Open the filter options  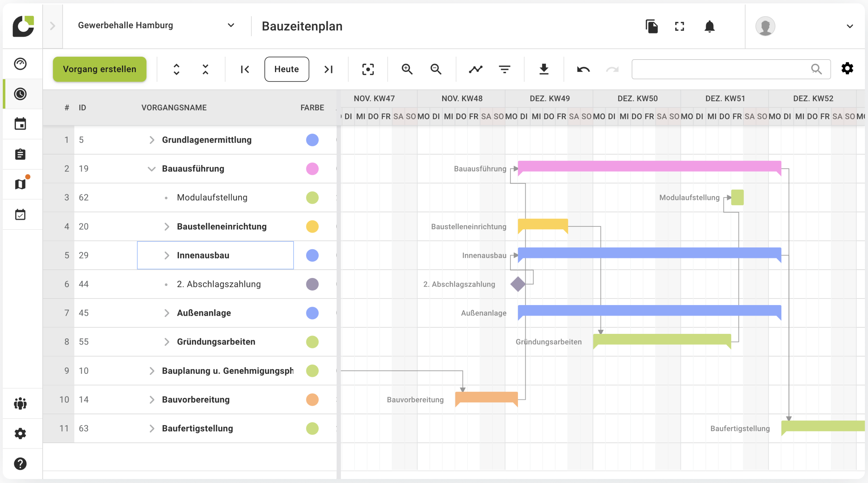504,69
